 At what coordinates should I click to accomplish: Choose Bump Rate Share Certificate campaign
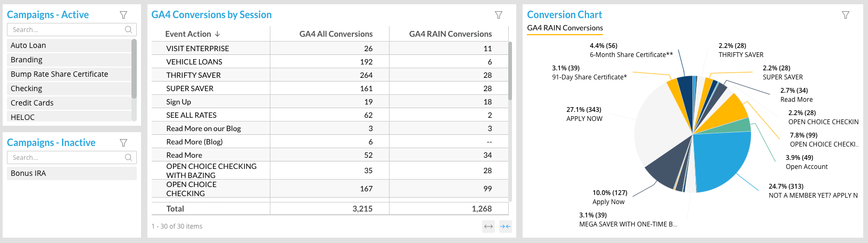point(59,75)
